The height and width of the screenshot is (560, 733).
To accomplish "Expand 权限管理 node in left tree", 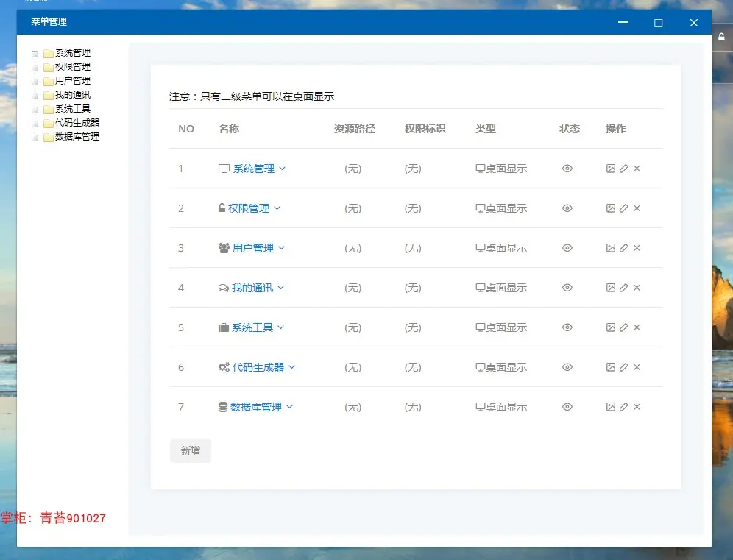I will (x=35, y=68).
